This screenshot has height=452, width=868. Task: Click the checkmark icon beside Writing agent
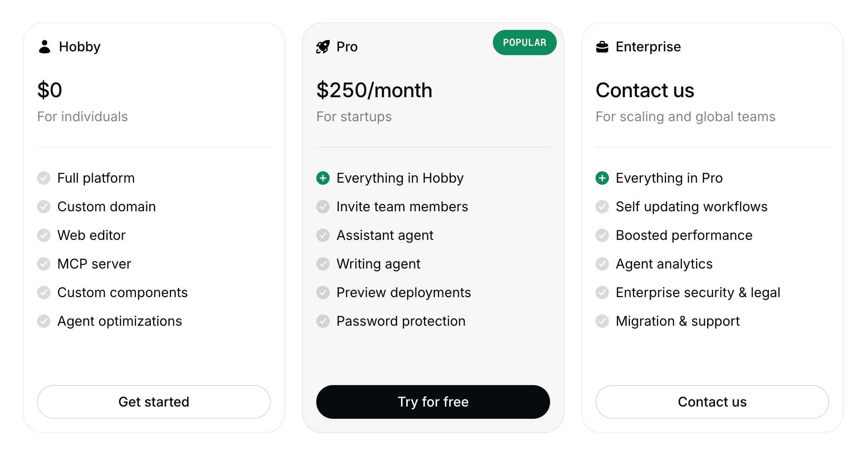(323, 264)
